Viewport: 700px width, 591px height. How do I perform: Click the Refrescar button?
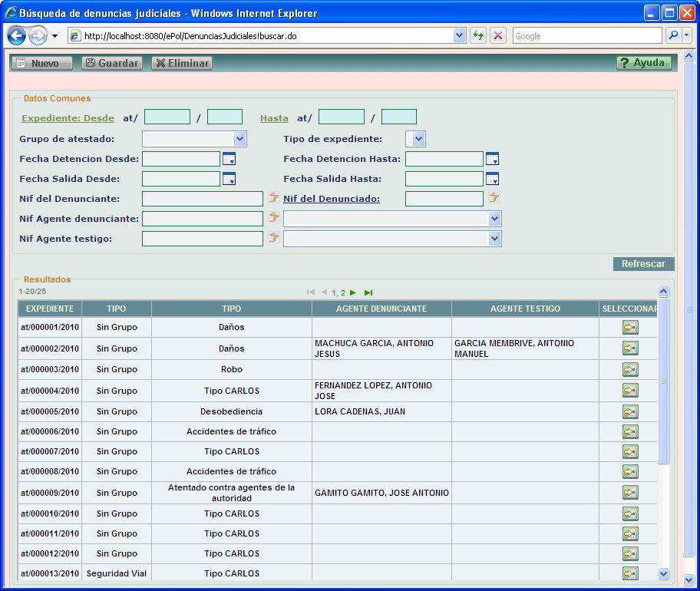pyautogui.click(x=643, y=264)
